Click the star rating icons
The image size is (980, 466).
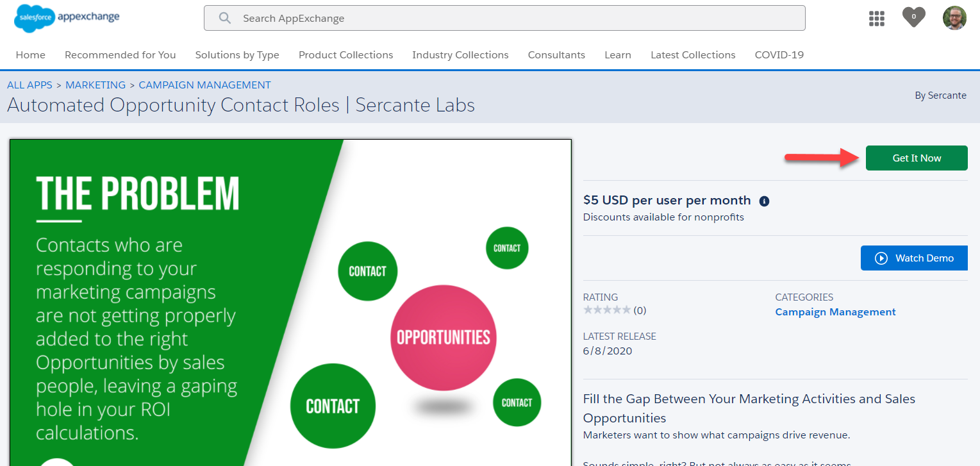606,310
